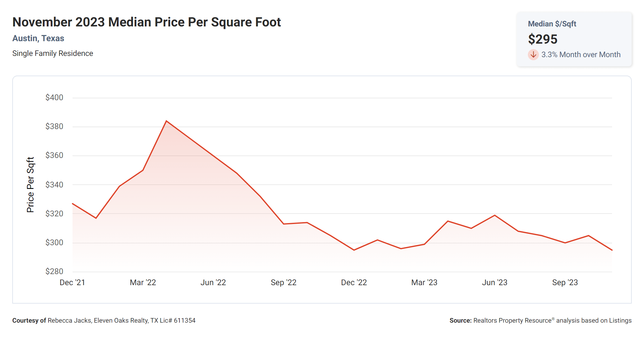The height and width of the screenshot is (338, 644).
Task: Click the Single Family Residence label
Action: [53, 53]
